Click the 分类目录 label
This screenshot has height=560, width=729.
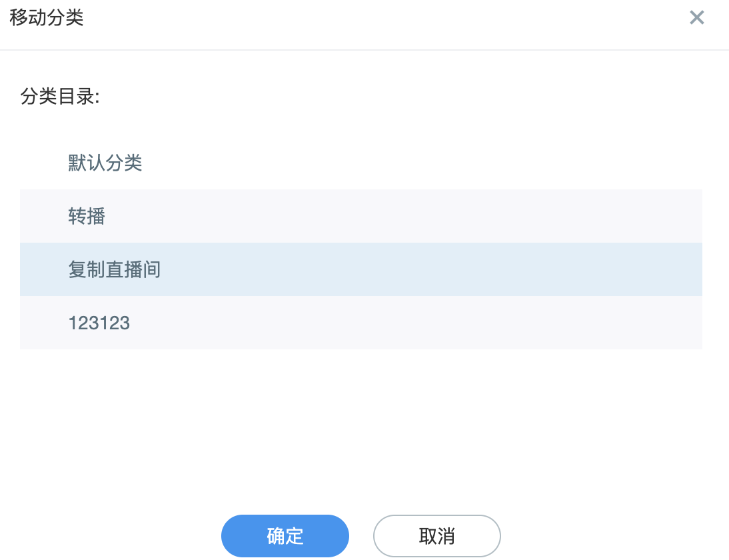tap(60, 97)
